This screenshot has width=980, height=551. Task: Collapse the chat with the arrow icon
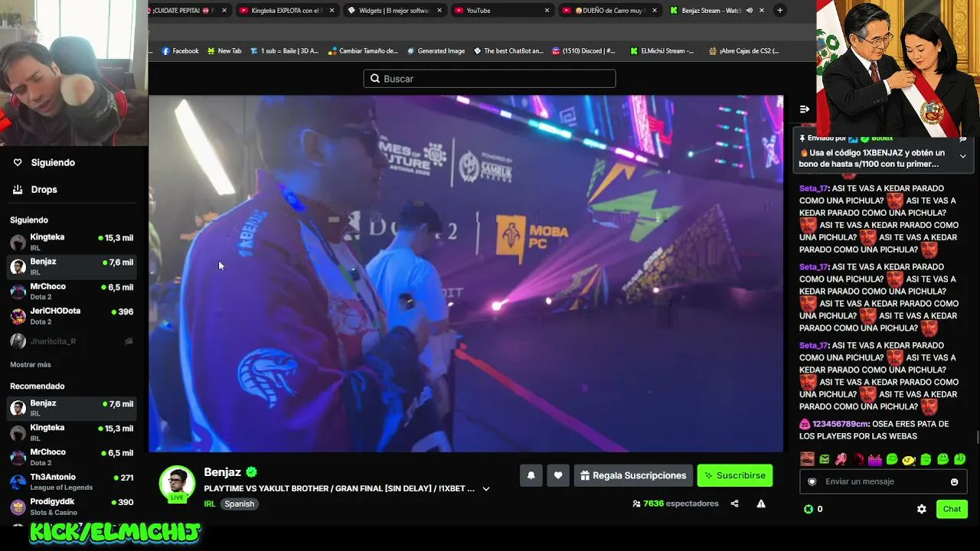[x=805, y=109]
